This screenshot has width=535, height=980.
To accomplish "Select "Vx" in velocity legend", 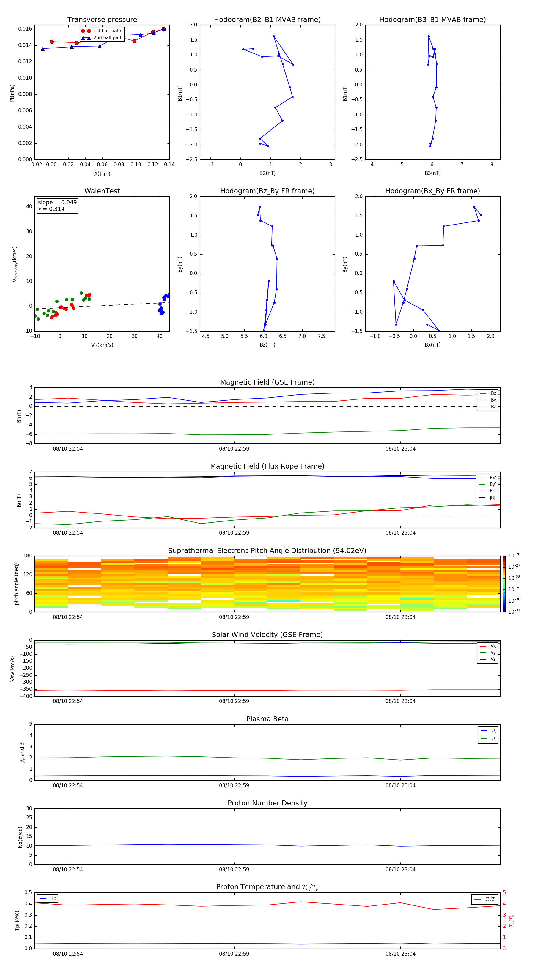I will pos(488,646).
